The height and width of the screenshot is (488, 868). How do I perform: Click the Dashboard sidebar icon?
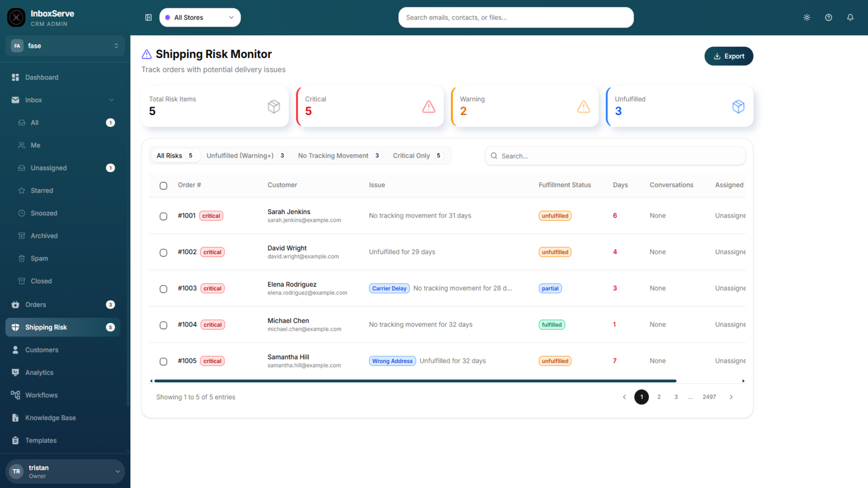coord(15,78)
